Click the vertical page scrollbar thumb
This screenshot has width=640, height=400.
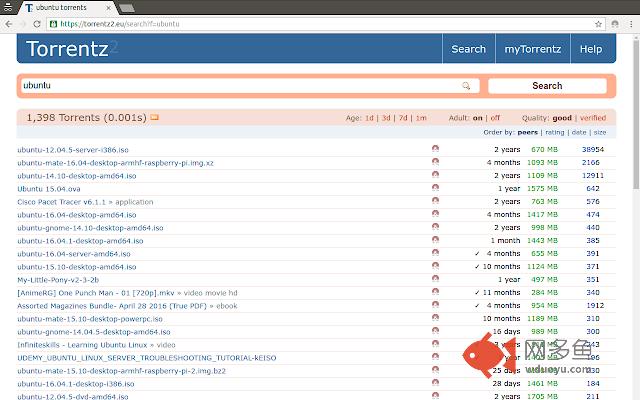636,114
